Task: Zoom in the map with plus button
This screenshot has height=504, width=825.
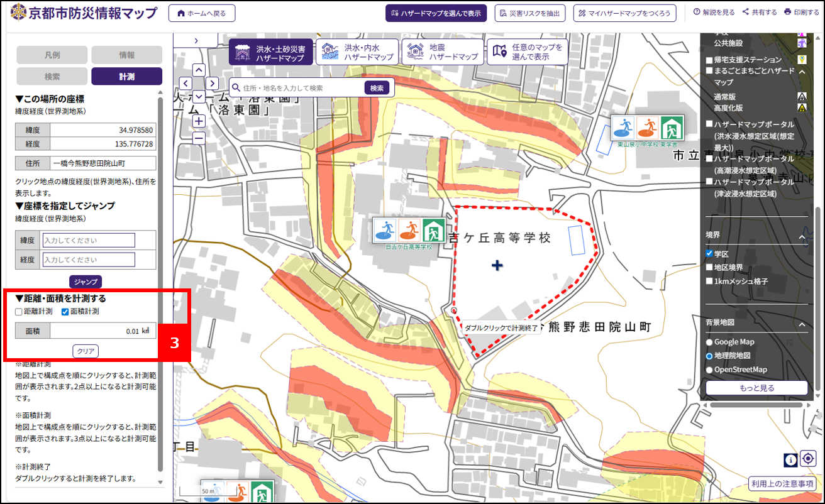Action: tap(199, 121)
